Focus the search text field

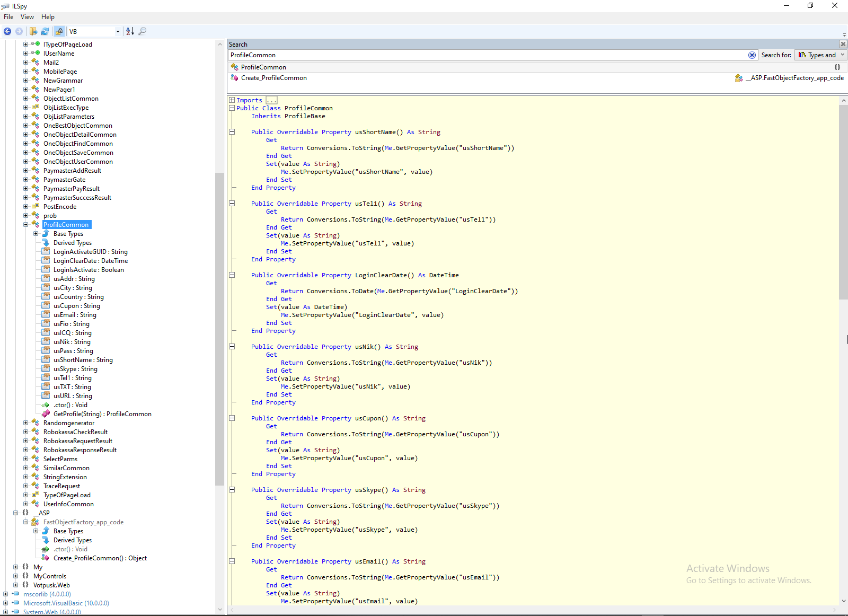point(488,55)
